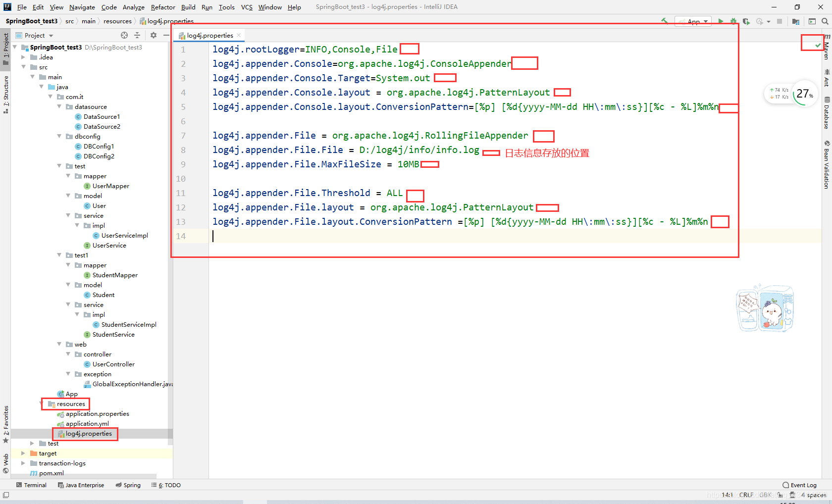Click the Stop square button in toolbar

pyautogui.click(x=780, y=21)
